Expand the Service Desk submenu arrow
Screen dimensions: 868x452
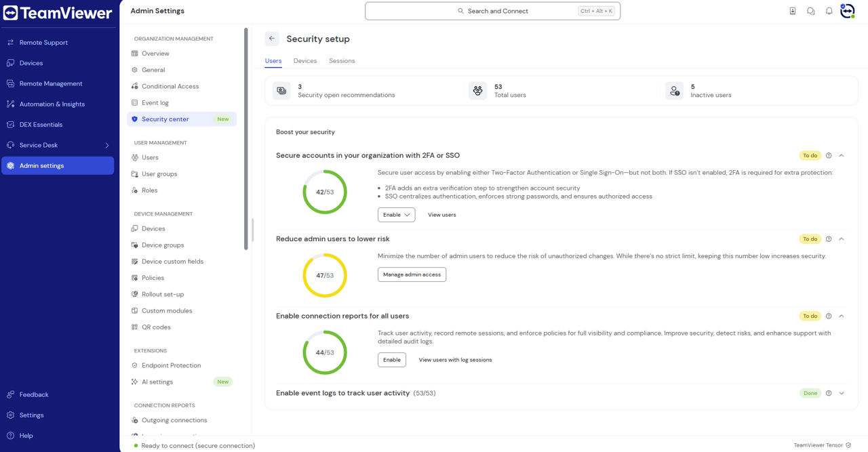(x=106, y=145)
